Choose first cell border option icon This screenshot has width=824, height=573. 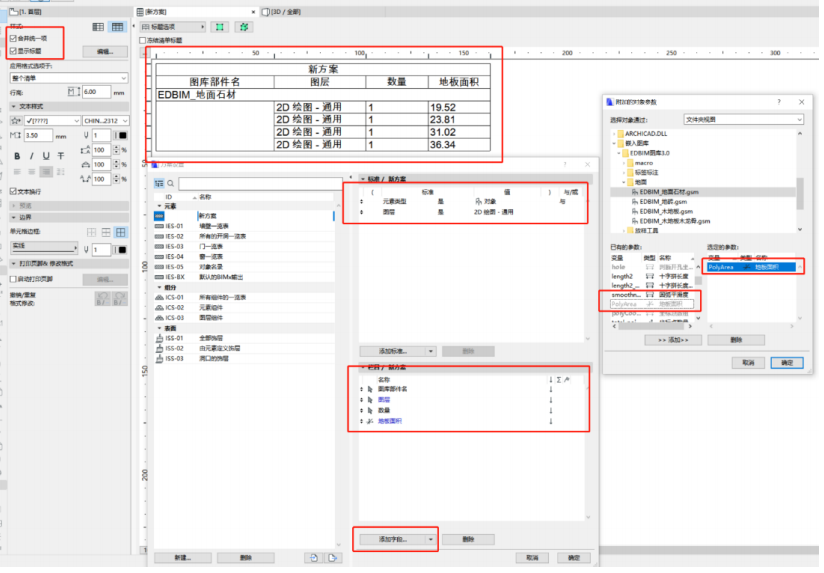pos(91,232)
